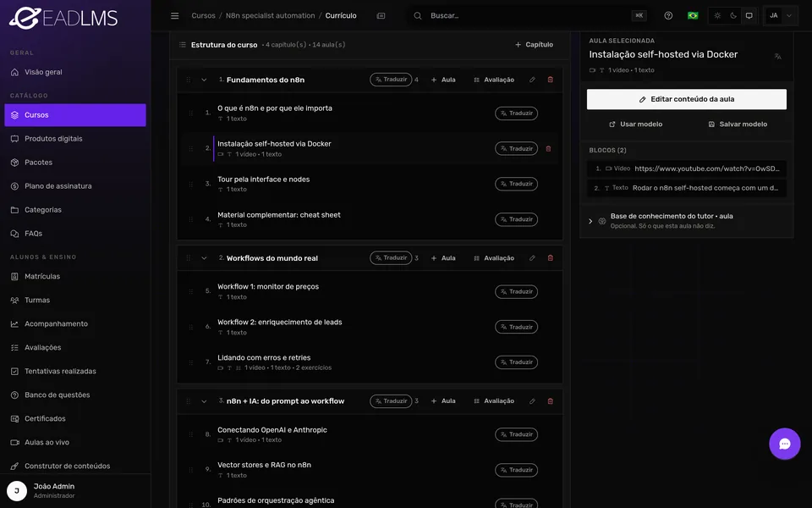
Task: Add Aula to Workflows do mundo real
Action: click(443, 258)
